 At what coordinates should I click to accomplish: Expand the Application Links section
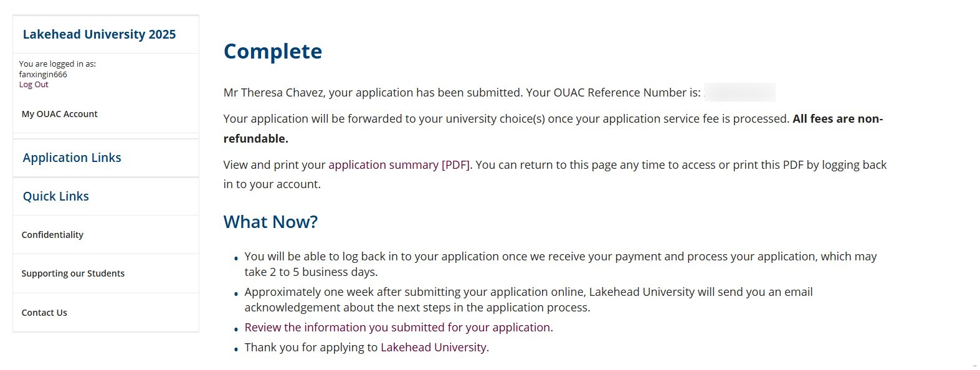click(72, 158)
